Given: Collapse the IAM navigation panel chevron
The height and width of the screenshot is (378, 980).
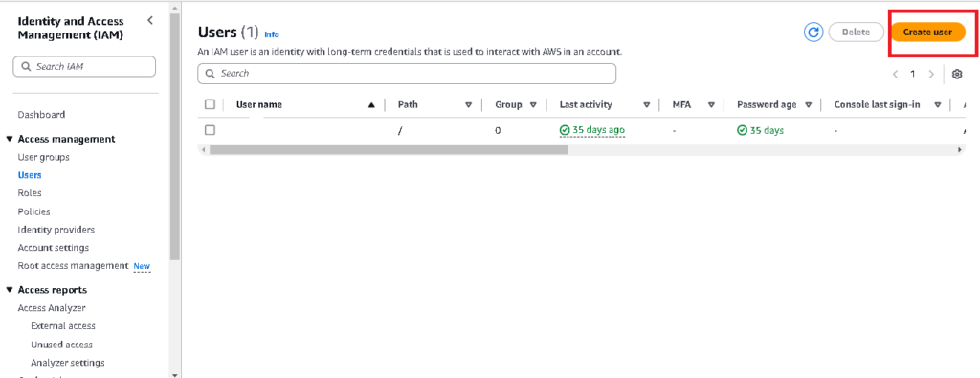Looking at the screenshot, I should 150,21.
